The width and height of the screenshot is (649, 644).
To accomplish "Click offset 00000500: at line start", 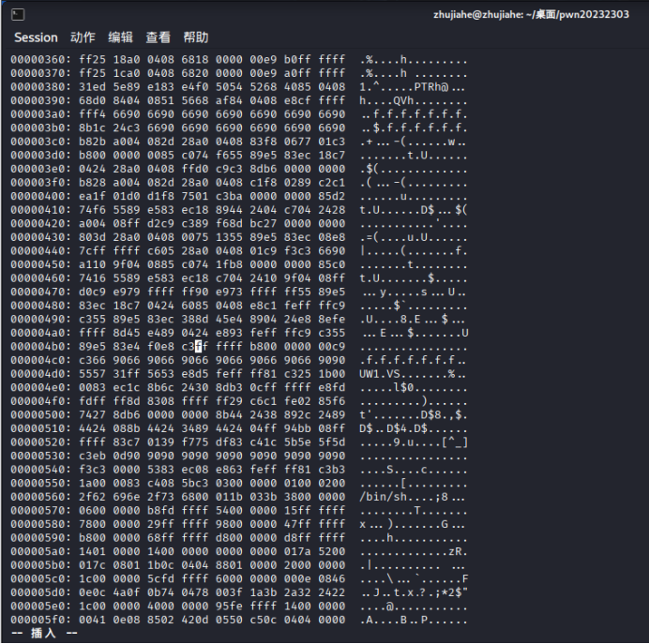I will [x=41, y=414].
